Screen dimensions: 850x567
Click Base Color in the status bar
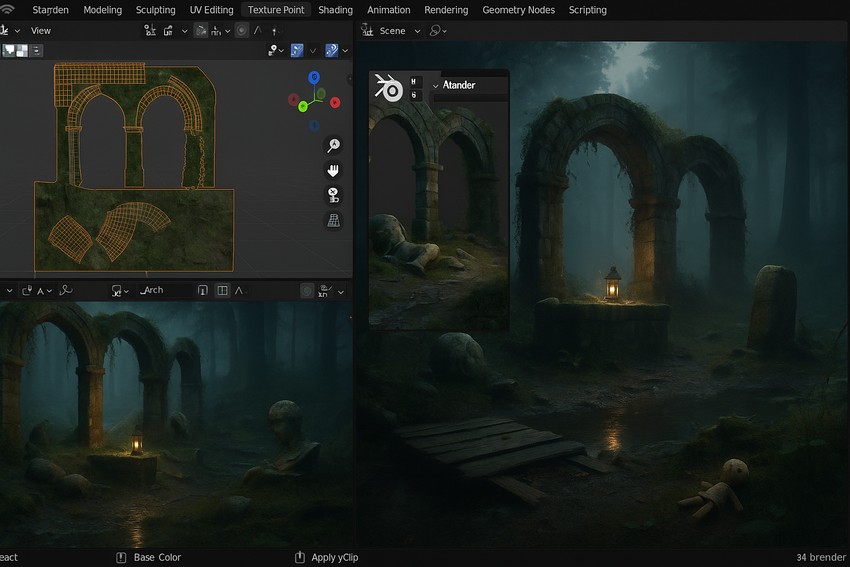pyautogui.click(x=157, y=557)
